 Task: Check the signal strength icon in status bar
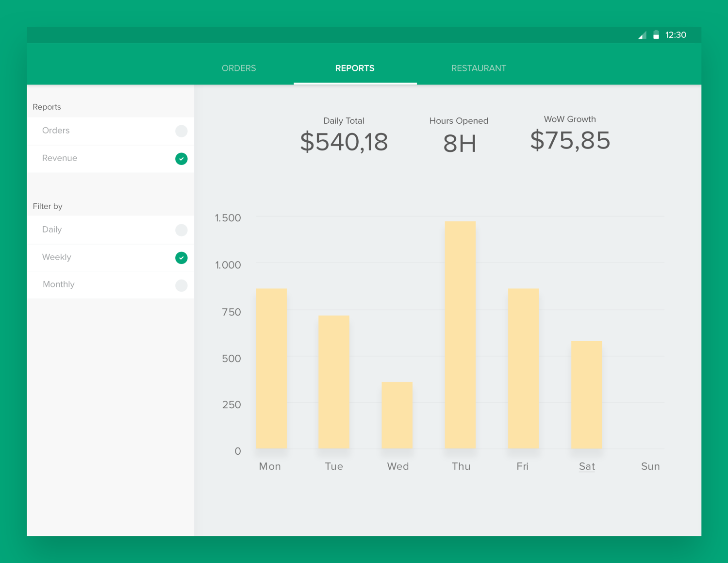click(x=642, y=35)
